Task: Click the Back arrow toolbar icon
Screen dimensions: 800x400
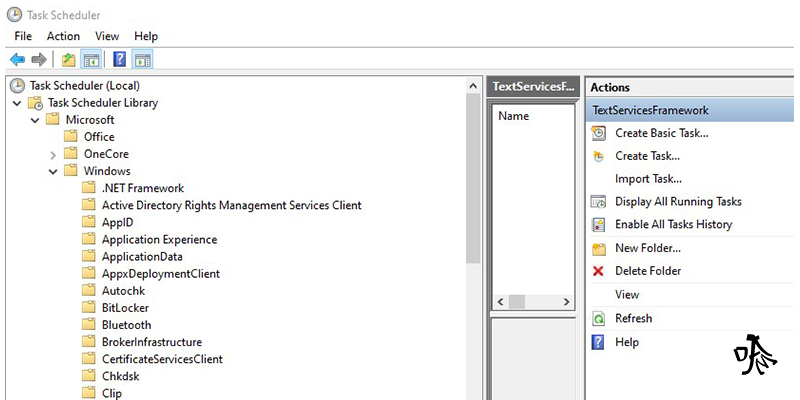Action: (17, 60)
